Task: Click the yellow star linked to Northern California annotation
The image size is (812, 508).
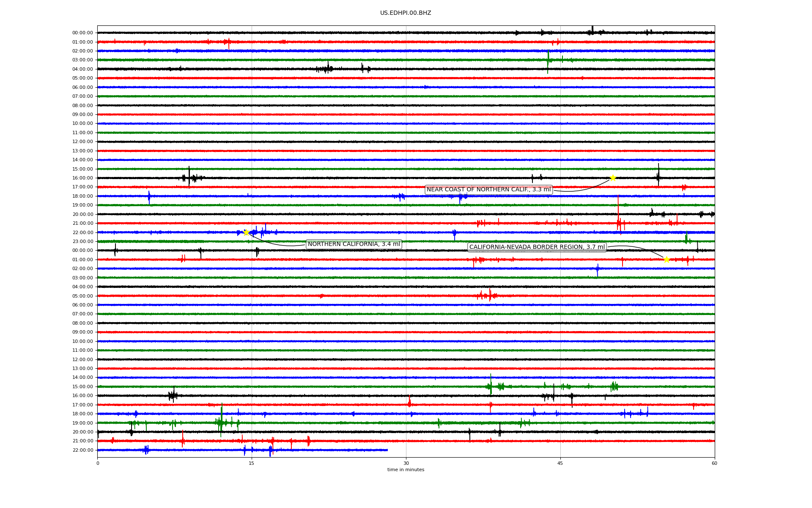Action: (x=246, y=232)
